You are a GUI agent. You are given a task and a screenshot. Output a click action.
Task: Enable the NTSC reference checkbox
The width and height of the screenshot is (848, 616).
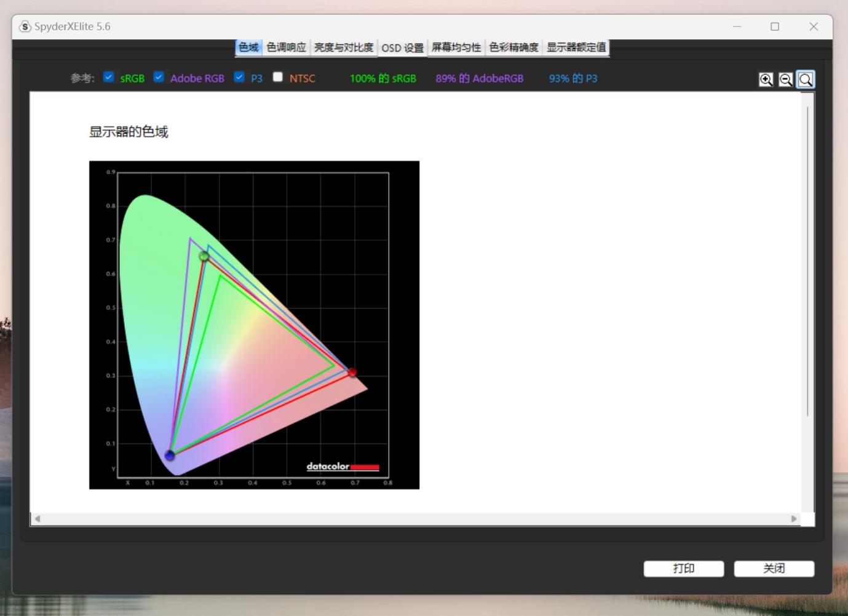(278, 77)
